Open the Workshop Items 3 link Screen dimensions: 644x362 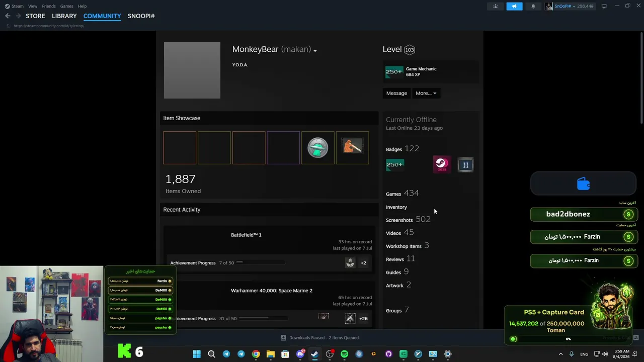point(408,246)
